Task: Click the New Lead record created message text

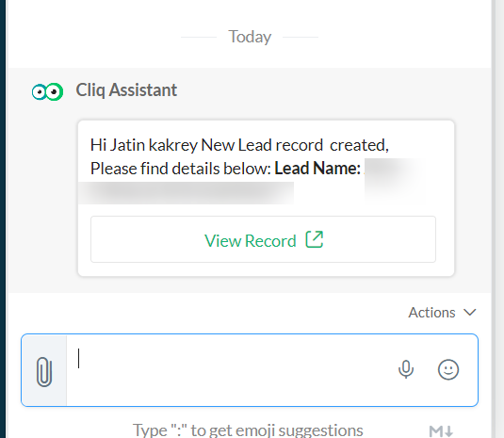Action: [x=239, y=145]
